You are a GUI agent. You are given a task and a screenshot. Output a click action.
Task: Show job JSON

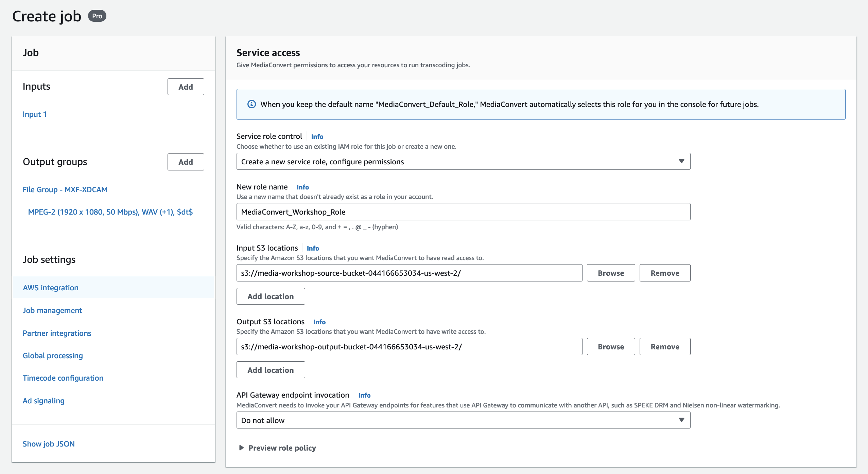(49, 444)
